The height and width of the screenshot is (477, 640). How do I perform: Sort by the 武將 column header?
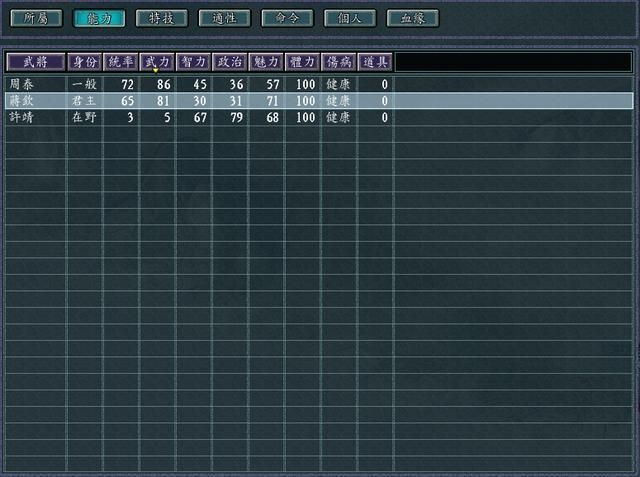pyautogui.click(x=35, y=62)
